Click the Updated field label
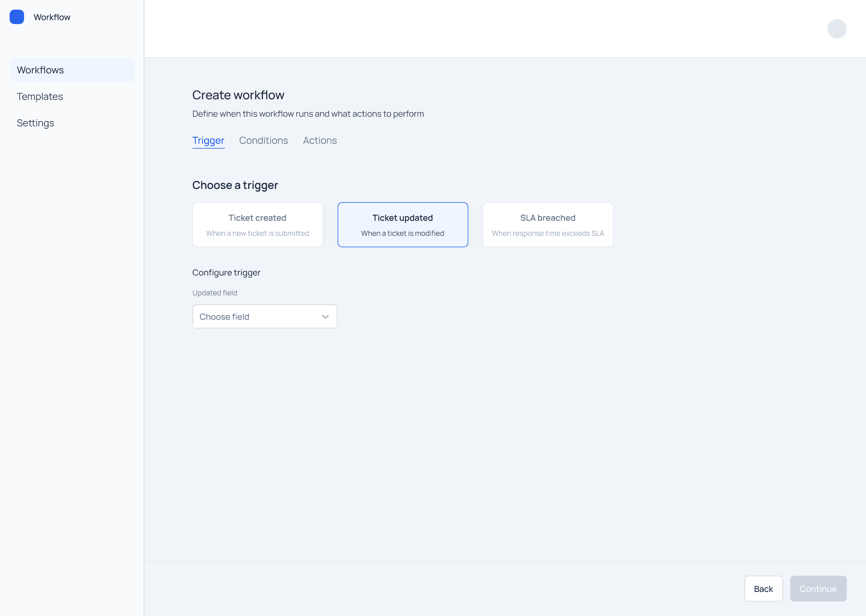 (214, 293)
